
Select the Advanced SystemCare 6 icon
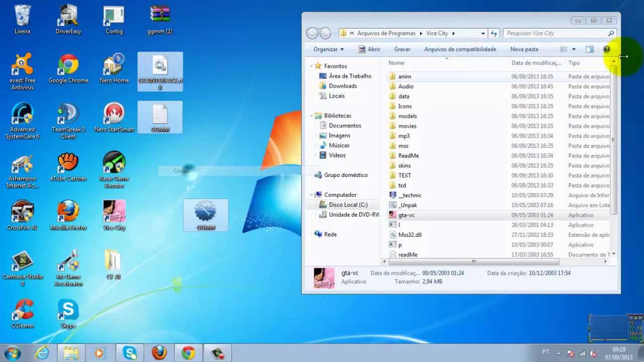(22, 121)
